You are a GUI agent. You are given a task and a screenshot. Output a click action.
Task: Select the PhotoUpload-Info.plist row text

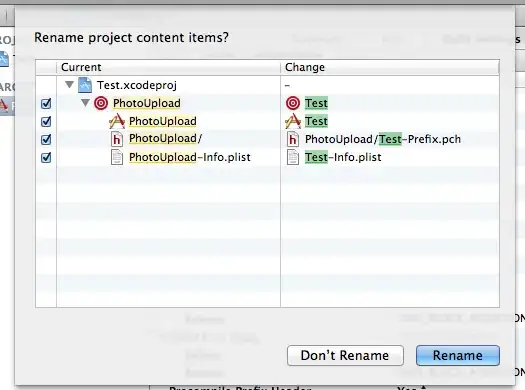(x=190, y=157)
